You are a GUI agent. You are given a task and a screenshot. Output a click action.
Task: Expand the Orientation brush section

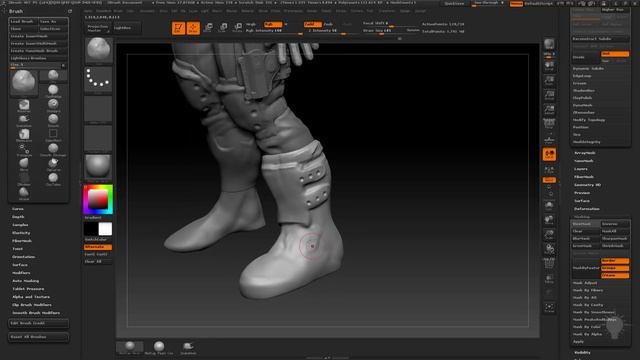[x=23, y=257]
